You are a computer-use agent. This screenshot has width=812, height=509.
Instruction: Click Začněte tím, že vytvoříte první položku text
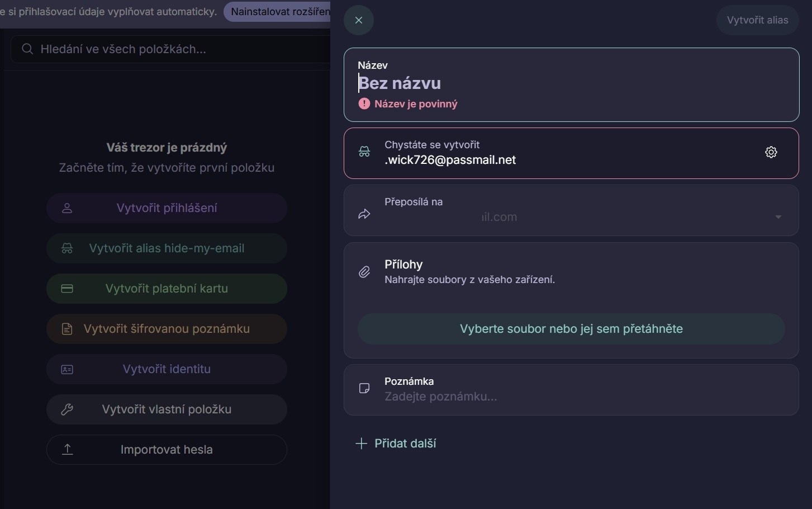(167, 168)
